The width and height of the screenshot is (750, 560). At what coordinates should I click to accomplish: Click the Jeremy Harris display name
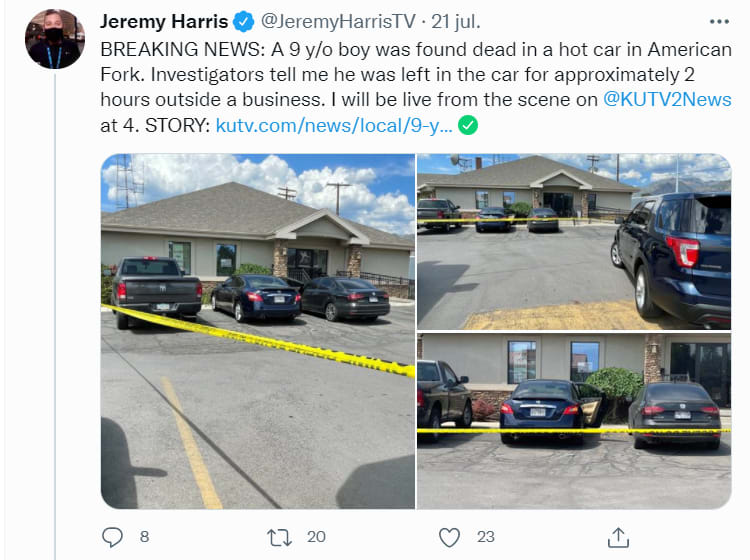pos(164,22)
